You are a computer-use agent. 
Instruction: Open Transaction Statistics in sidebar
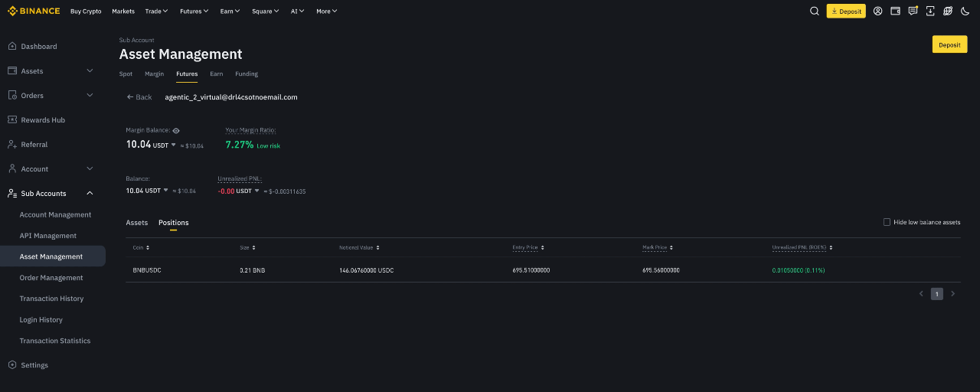[55, 341]
